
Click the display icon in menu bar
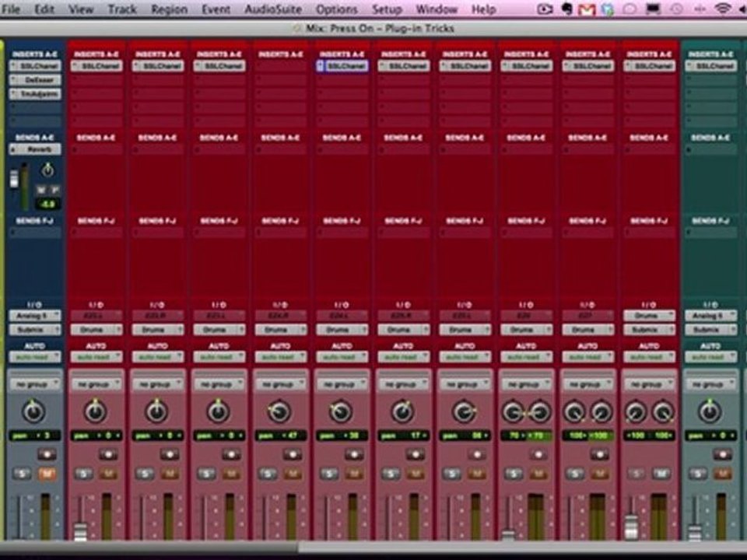point(653,9)
